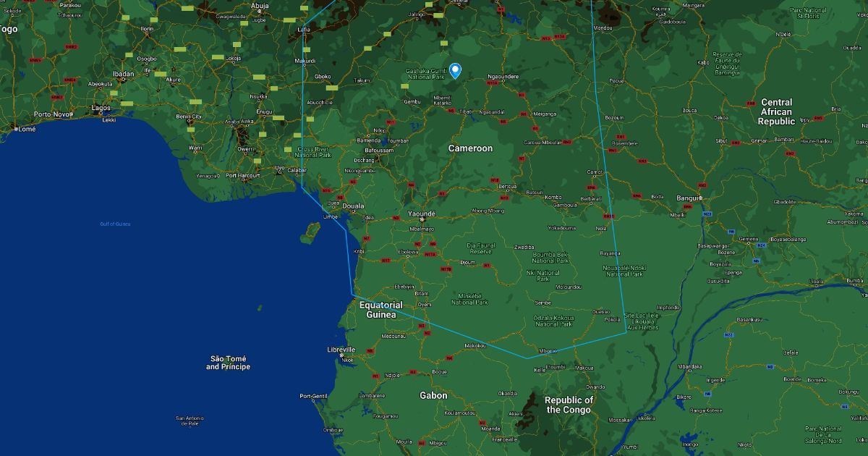
Task: Select the Lomé capital city dot
Action: point(15,129)
